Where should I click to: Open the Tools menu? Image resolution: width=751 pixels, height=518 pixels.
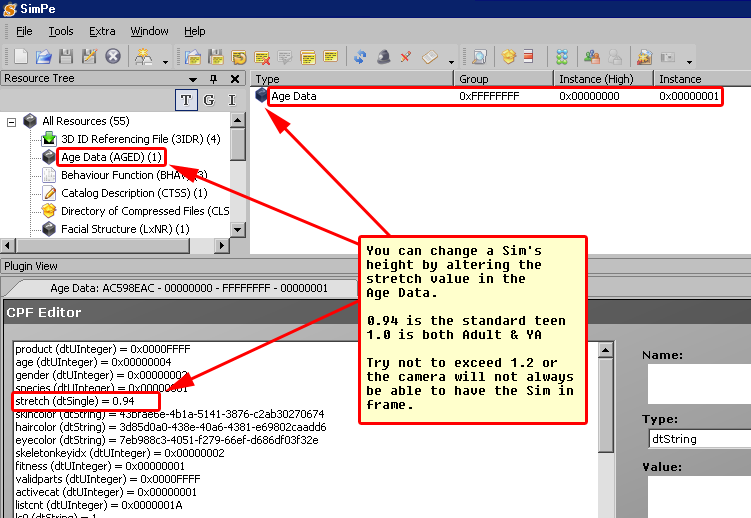coord(61,31)
